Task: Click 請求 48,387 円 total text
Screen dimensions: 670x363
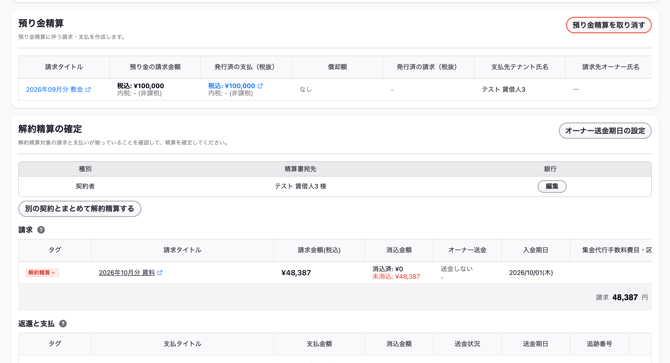Action: (622, 297)
